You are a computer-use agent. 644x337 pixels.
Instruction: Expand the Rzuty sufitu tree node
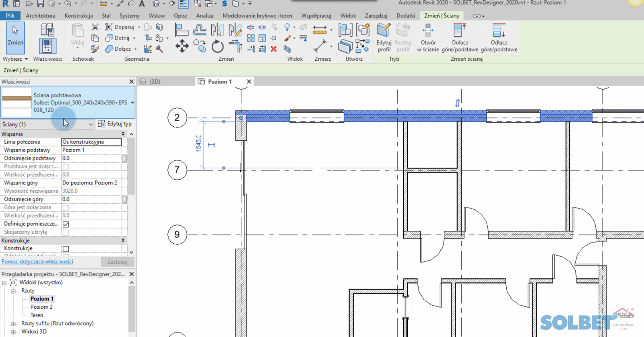coord(13,324)
